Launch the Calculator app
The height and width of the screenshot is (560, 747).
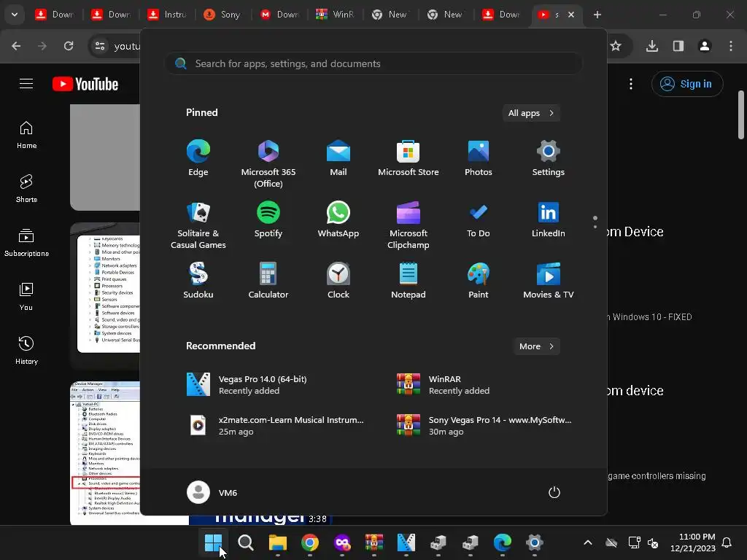[268, 281]
